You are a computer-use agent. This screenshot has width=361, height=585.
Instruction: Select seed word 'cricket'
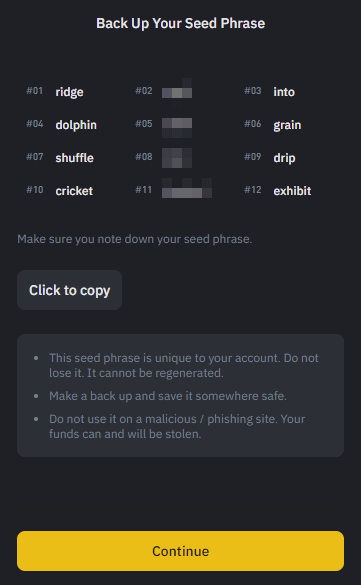pos(74,191)
